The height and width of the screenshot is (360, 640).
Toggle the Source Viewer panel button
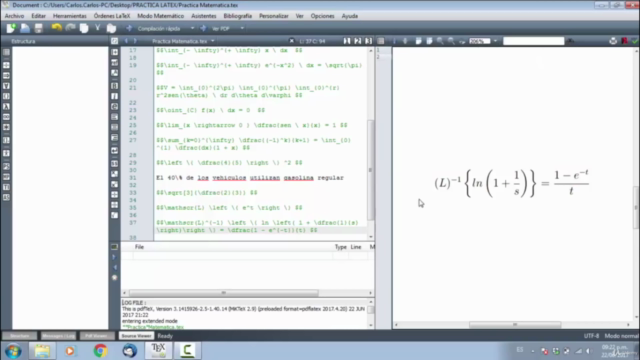pos(136,336)
